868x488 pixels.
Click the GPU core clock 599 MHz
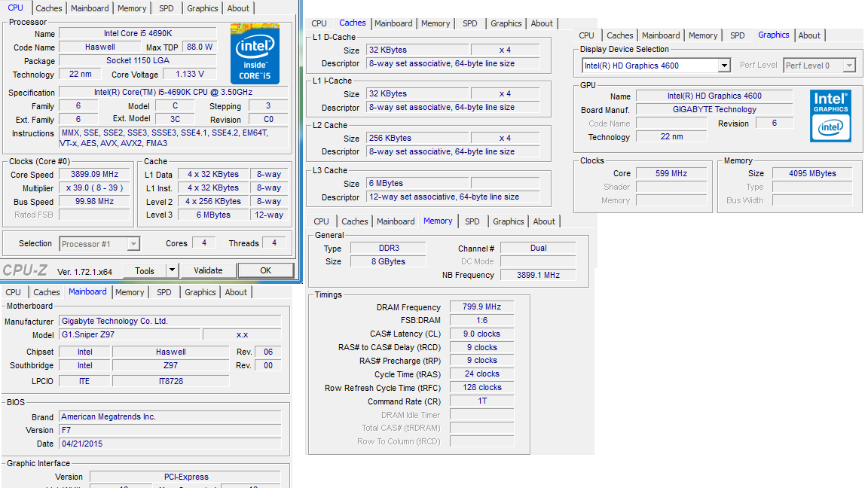click(671, 174)
